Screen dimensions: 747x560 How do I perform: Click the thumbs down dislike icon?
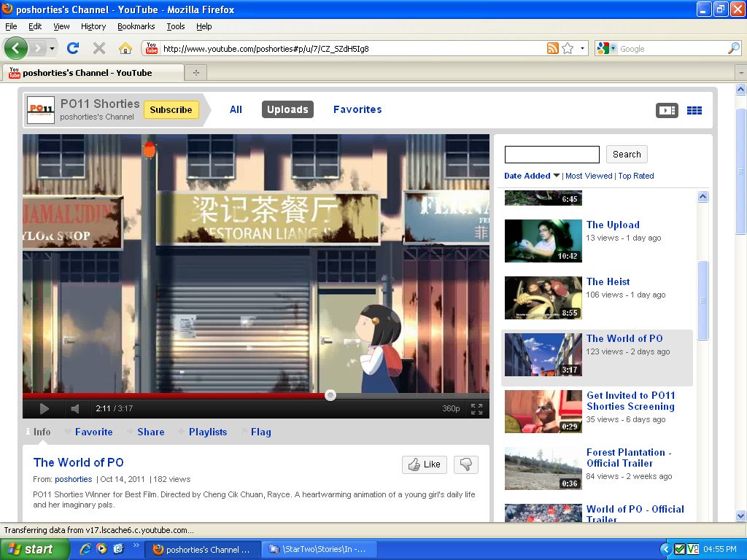pos(465,464)
